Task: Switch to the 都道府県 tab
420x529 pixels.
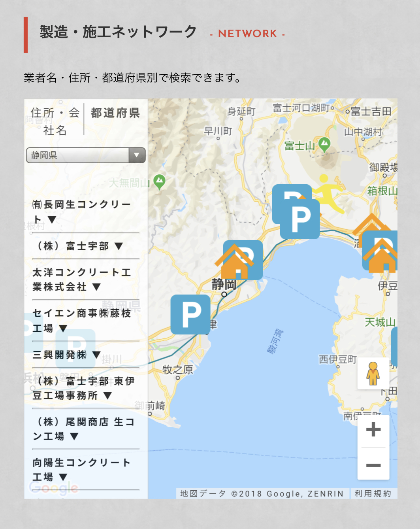Action: 115,113
